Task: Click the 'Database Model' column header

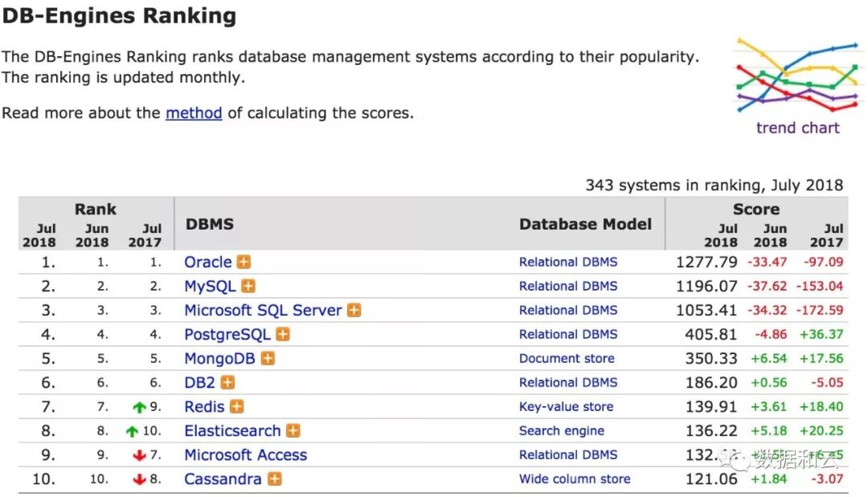Action: pos(585,224)
